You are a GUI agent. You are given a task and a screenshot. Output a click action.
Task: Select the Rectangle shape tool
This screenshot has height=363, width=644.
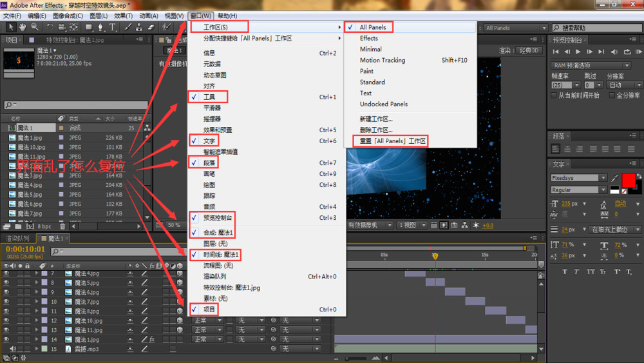point(89,27)
